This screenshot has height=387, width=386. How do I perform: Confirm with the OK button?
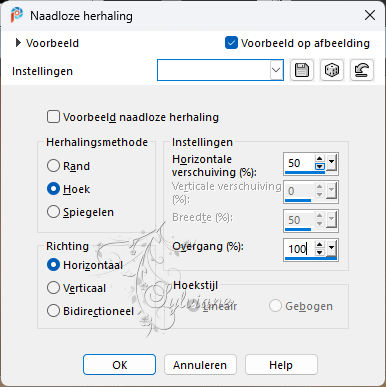point(119,365)
